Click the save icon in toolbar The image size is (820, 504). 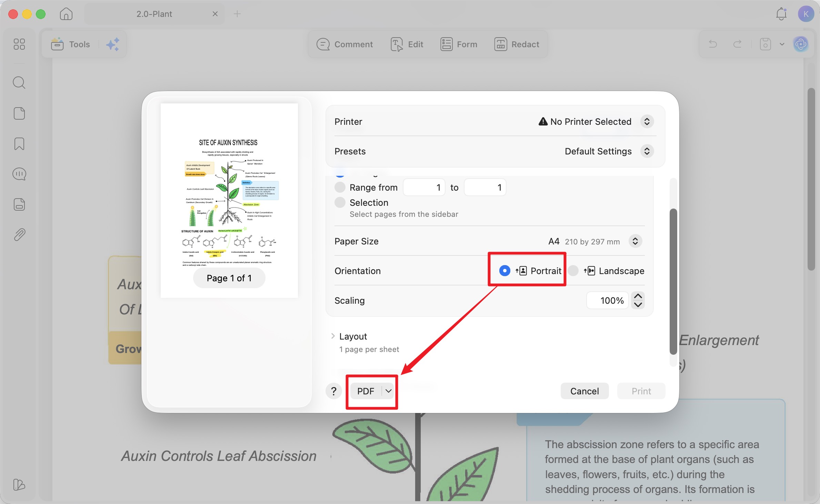point(765,44)
